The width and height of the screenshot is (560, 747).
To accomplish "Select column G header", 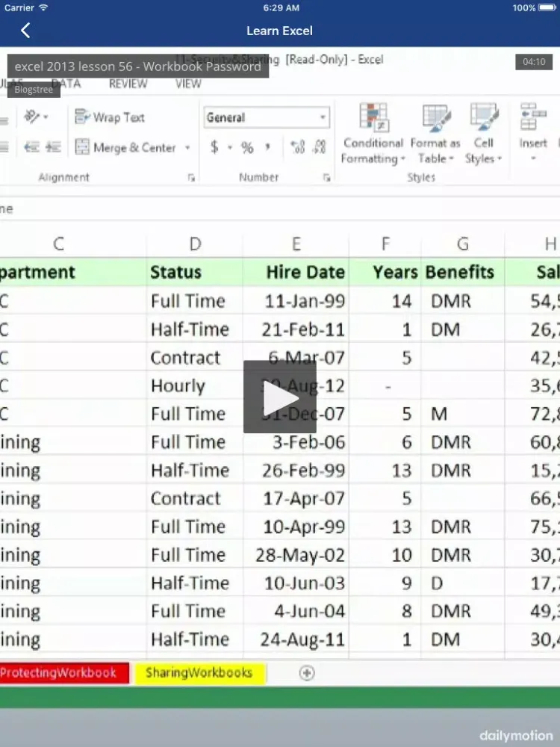I will (462, 244).
